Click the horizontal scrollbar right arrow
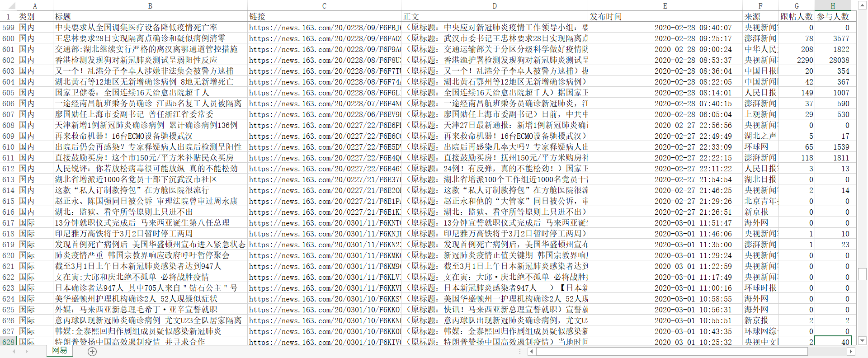This screenshot has height=358, width=868. pyautogui.click(x=851, y=351)
